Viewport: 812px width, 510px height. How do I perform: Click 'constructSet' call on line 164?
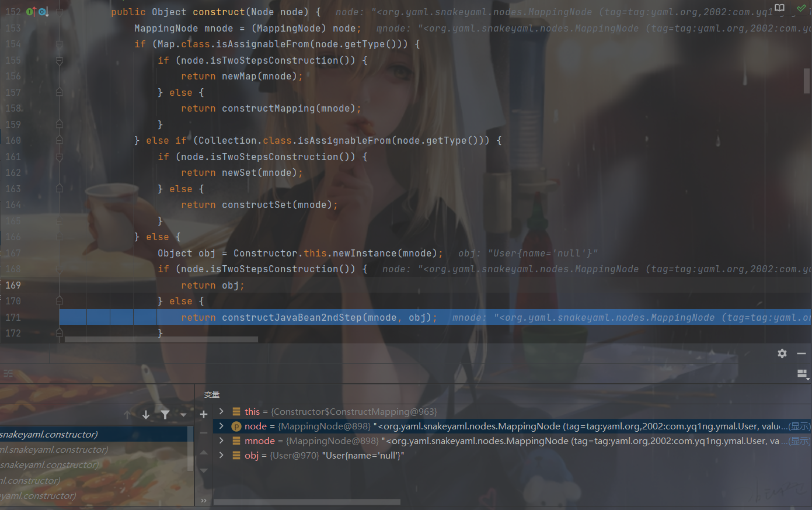click(x=257, y=204)
